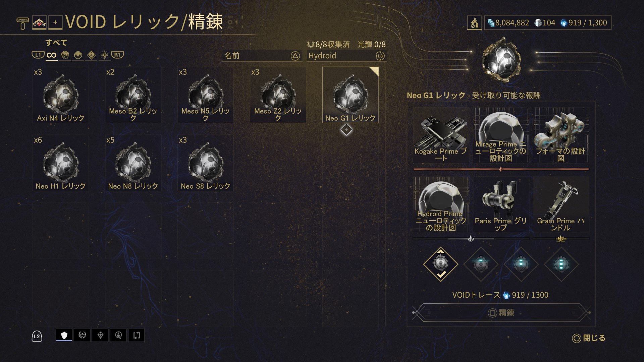Viewport: 644px width, 362px height.
Task: Open the 名前 sort order dropdown
Action: click(262, 56)
